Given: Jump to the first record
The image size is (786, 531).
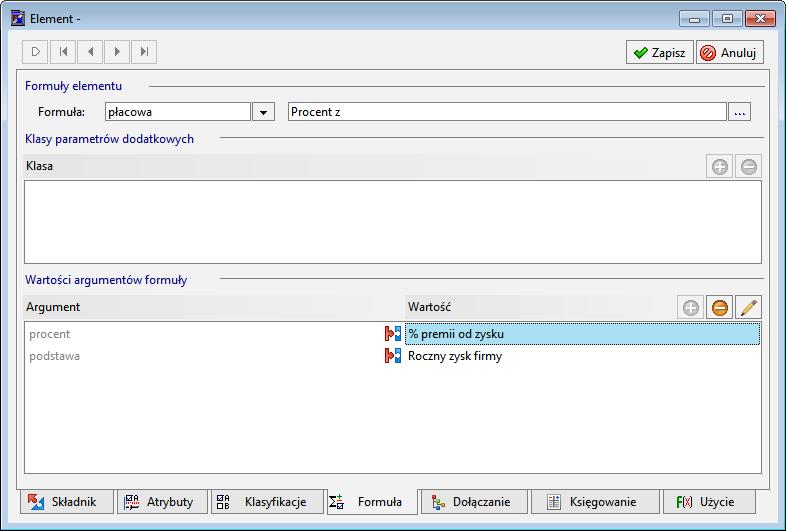Looking at the screenshot, I should (63, 52).
